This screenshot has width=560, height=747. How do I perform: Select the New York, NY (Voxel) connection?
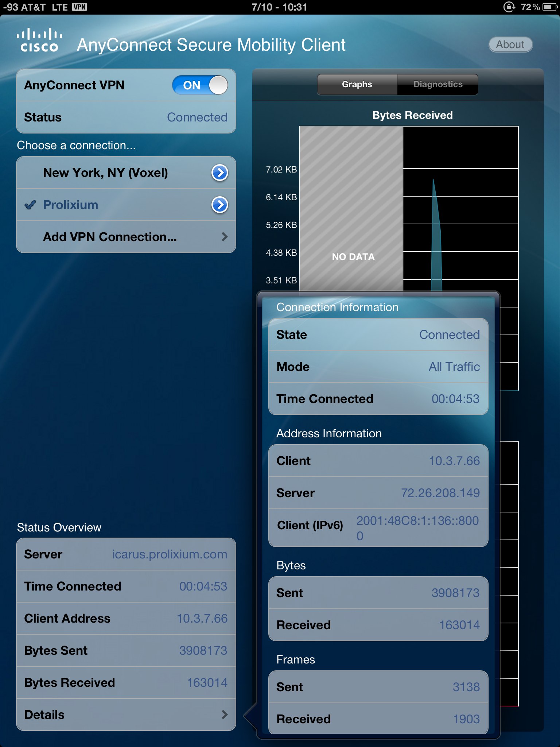click(126, 173)
